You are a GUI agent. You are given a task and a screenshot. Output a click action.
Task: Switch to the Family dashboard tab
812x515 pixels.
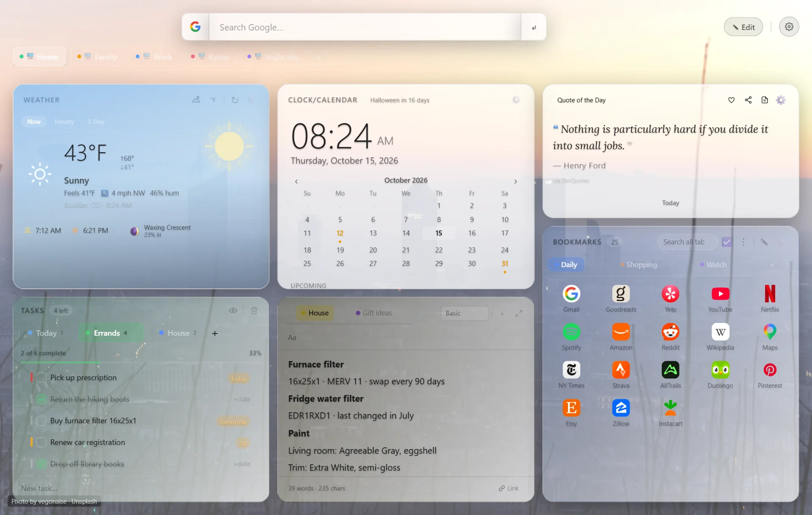point(98,57)
